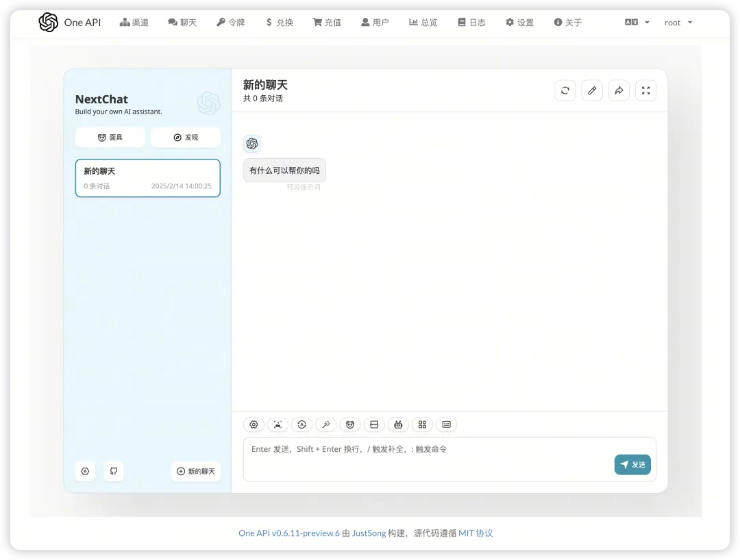Open the GitHub icon in sidebar

click(x=114, y=471)
